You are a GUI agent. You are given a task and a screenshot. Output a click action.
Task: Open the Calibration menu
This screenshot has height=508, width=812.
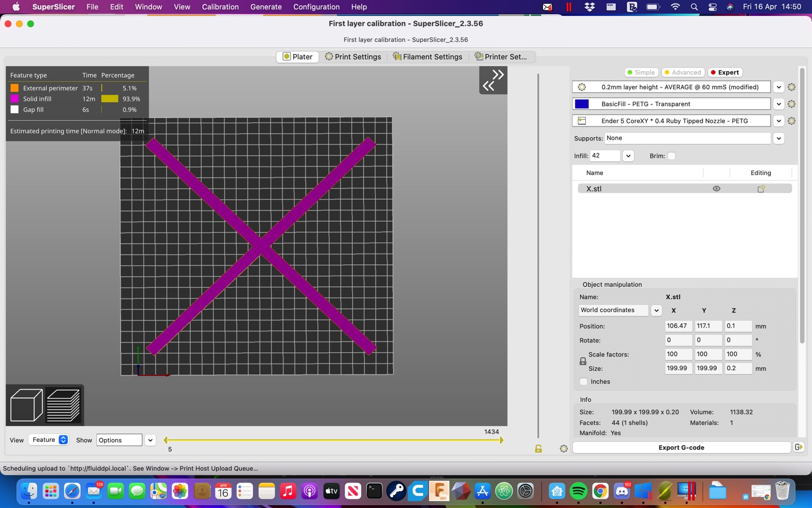tap(220, 7)
